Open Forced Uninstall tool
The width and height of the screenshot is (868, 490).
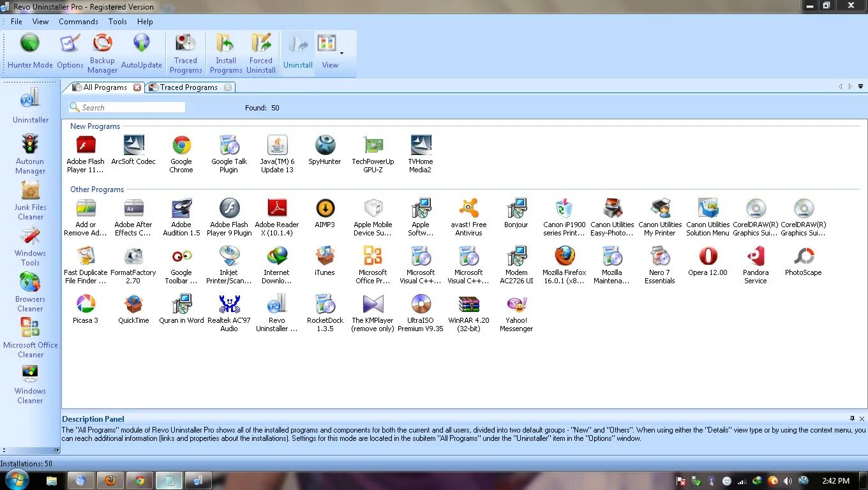pyautogui.click(x=261, y=54)
